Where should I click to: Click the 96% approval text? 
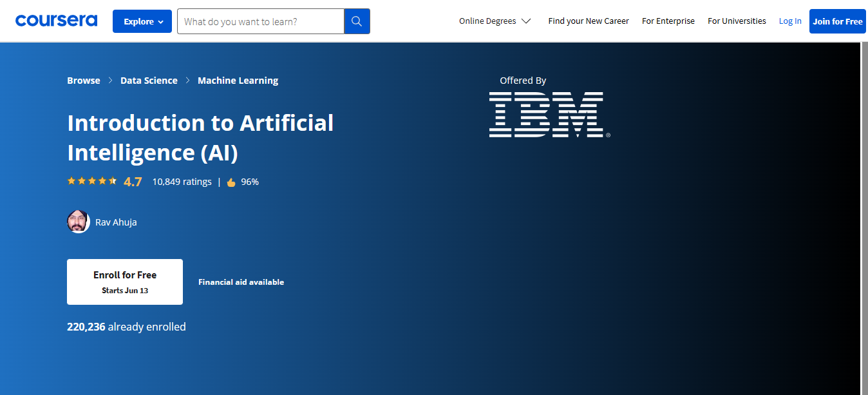tap(250, 182)
